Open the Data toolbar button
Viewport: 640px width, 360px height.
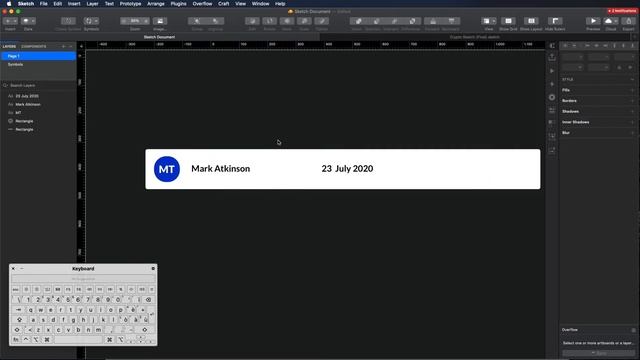[x=28, y=21]
